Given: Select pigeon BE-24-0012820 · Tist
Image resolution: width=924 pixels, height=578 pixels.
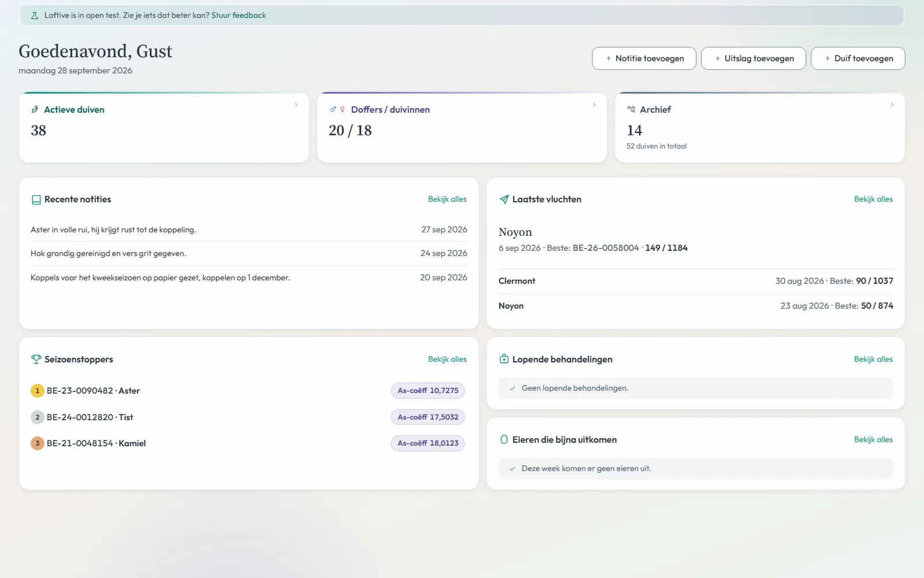Looking at the screenshot, I should pos(90,417).
